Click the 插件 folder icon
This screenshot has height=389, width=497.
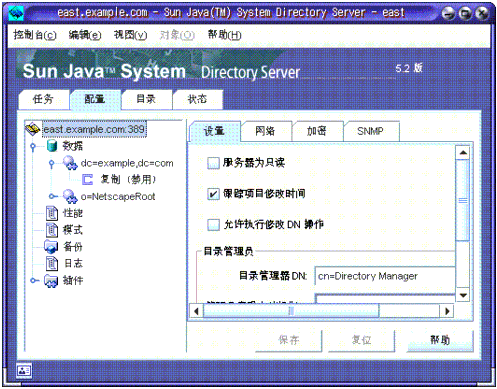click(x=51, y=281)
